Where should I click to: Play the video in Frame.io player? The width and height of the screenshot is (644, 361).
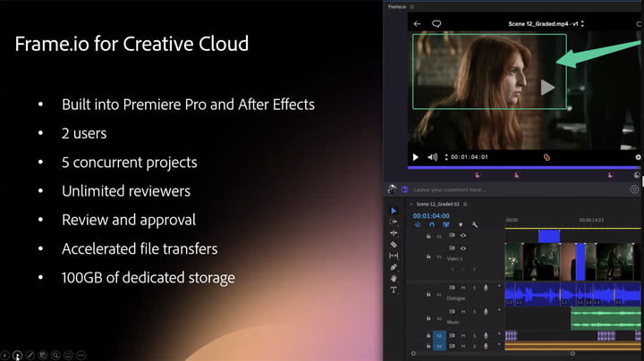(414, 157)
